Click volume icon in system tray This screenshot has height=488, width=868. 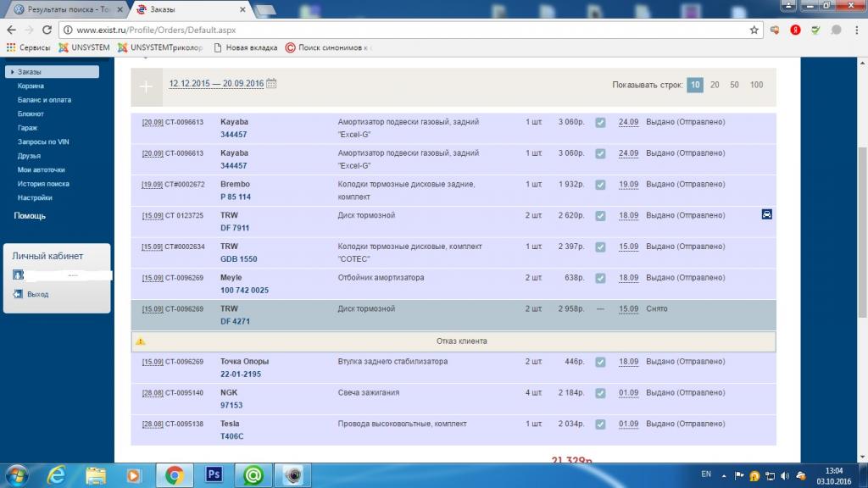[x=785, y=476]
